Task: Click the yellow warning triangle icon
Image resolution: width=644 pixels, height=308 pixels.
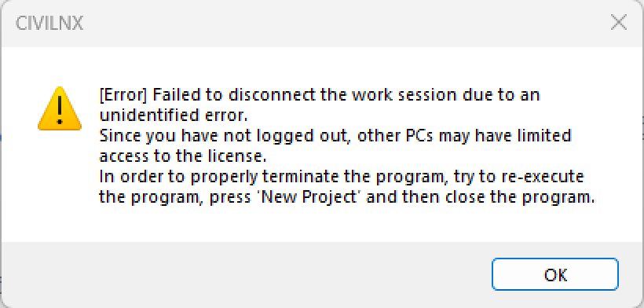Action: tap(60, 109)
